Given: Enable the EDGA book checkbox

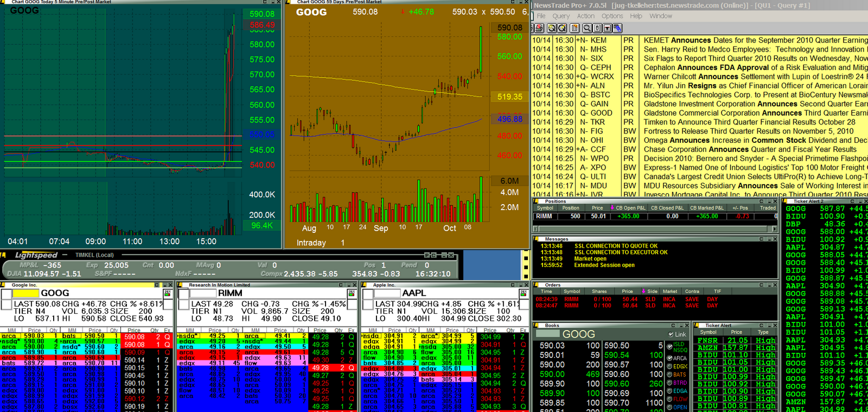Looking at the screenshot, I should (x=670, y=391).
